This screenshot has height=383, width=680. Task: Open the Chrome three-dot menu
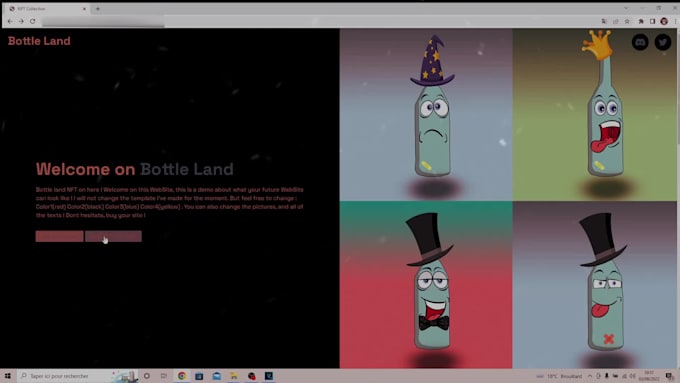click(675, 21)
